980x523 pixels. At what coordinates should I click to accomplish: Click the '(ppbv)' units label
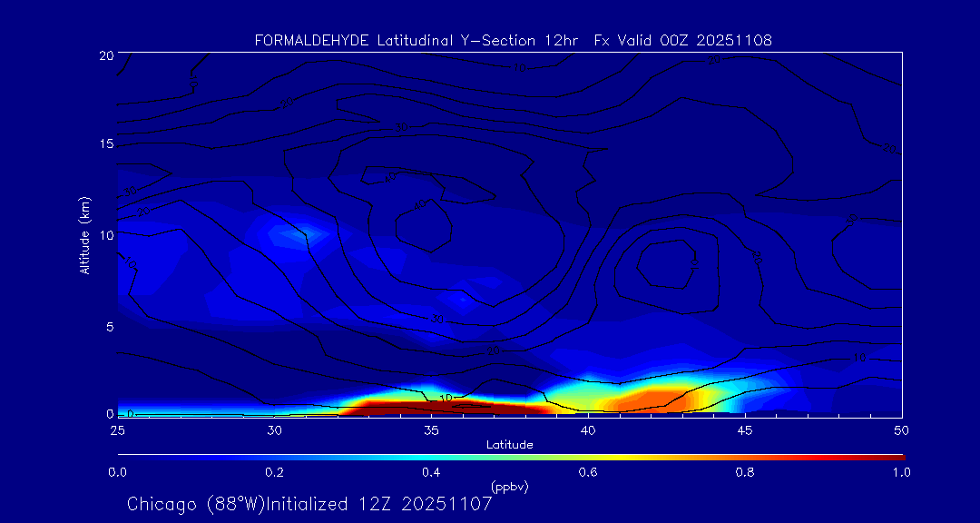509,488
